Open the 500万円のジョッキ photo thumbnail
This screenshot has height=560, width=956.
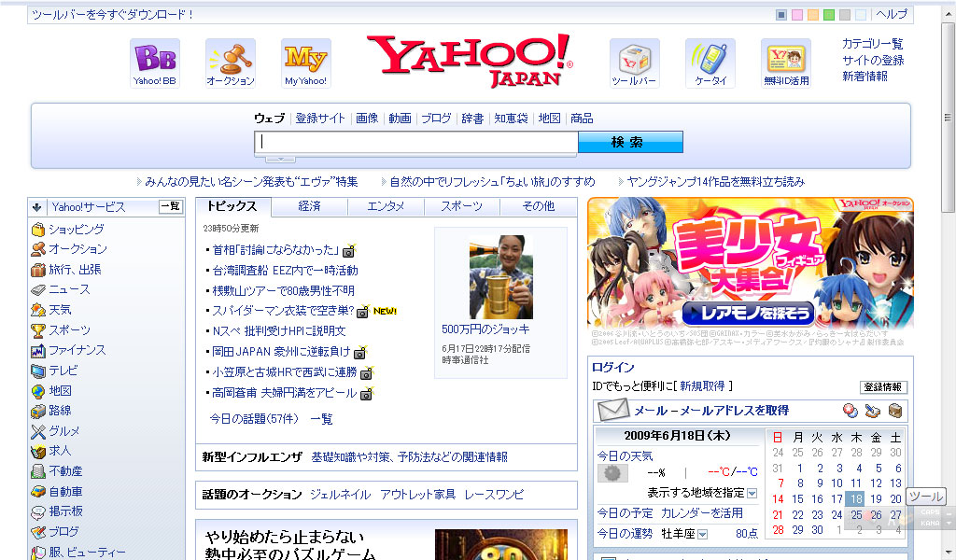pos(501,277)
